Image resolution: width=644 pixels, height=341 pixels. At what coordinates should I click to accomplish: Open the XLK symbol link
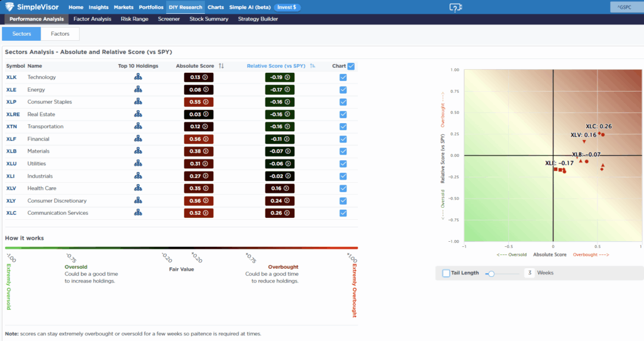[x=11, y=77]
